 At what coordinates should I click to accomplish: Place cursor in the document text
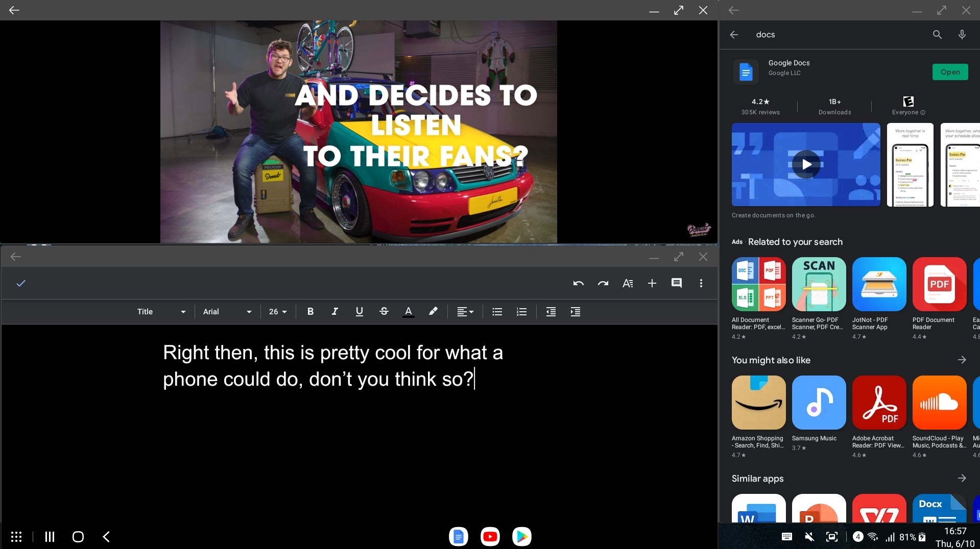tap(333, 366)
